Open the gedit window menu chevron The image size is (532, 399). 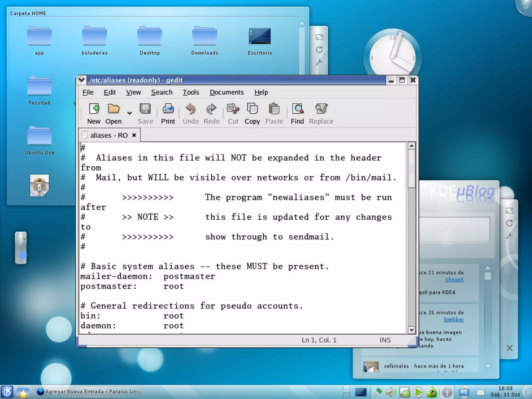82,80
